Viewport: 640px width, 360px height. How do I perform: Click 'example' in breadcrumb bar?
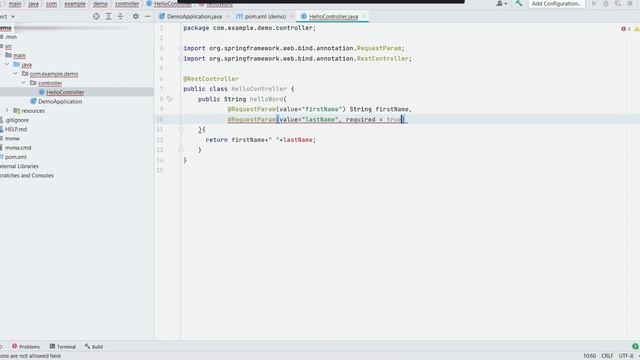[75, 4]
